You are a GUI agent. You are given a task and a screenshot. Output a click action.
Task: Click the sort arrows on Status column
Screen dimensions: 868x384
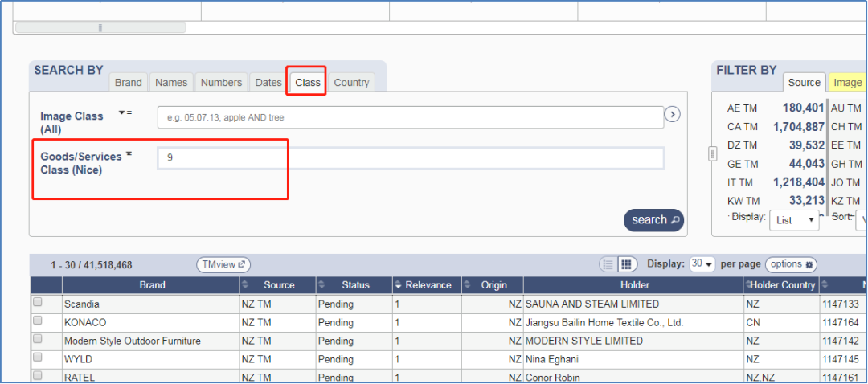point(322,285)
